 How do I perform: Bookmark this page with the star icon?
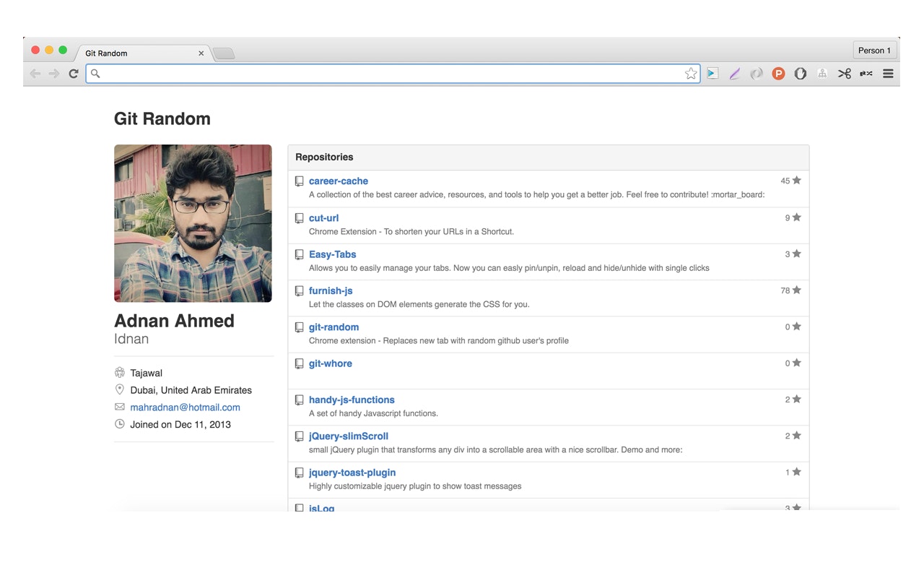point(691,73)
